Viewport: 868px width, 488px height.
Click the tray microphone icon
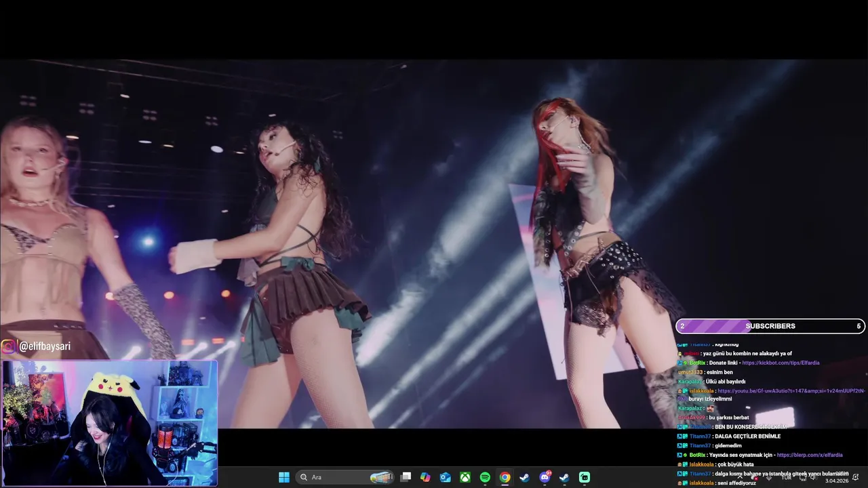pyautogui.click(x=768, y=477)
